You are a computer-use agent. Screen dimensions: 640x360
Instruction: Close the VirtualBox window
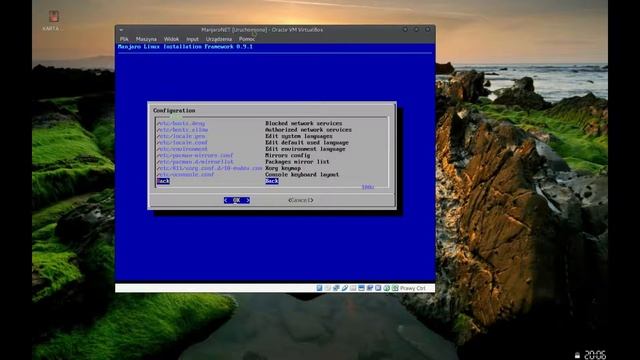pyautogui.click(x=427, y=30)
